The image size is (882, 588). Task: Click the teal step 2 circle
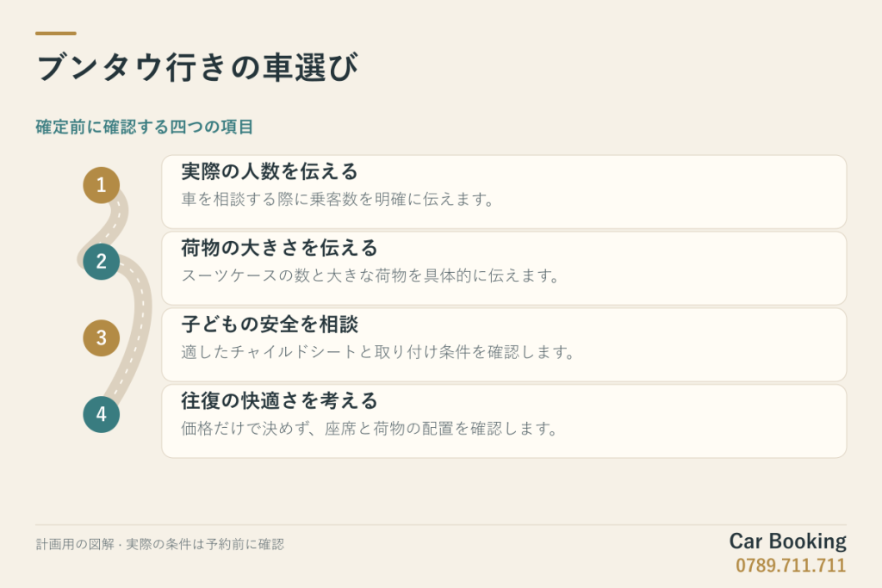coord(102,262)
